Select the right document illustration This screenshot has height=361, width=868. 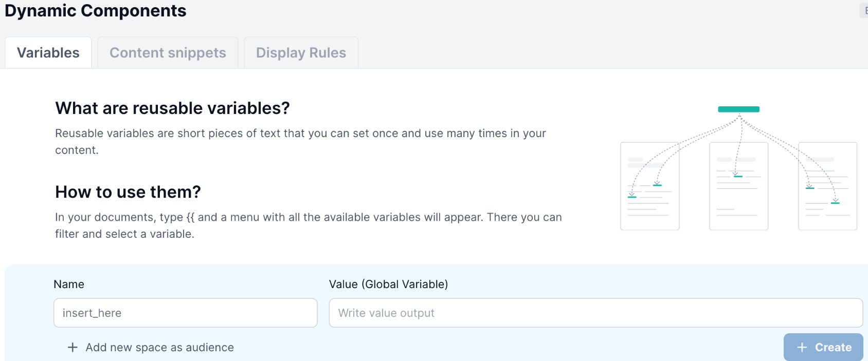pyautogui.click(x=827, y=186)
